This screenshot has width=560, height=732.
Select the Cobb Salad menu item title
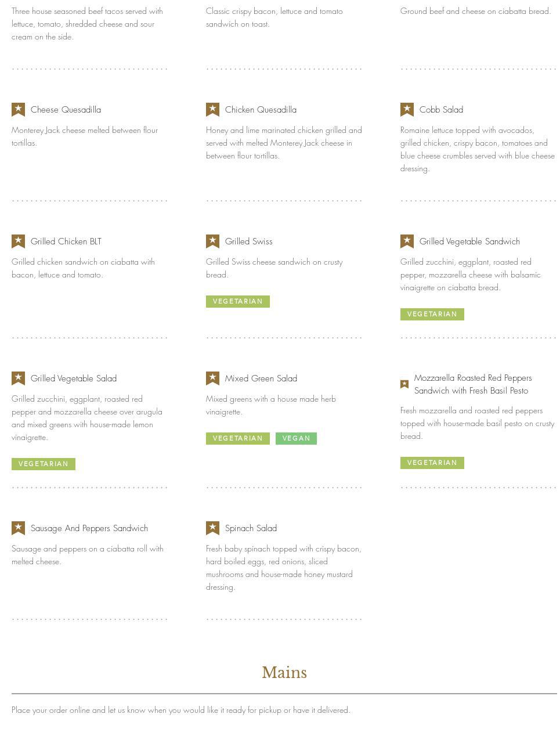pyautogui.click(x=441, y=110)
